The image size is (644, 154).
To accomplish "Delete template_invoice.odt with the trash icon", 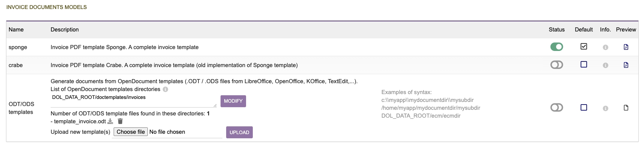I will click(120, 121).
